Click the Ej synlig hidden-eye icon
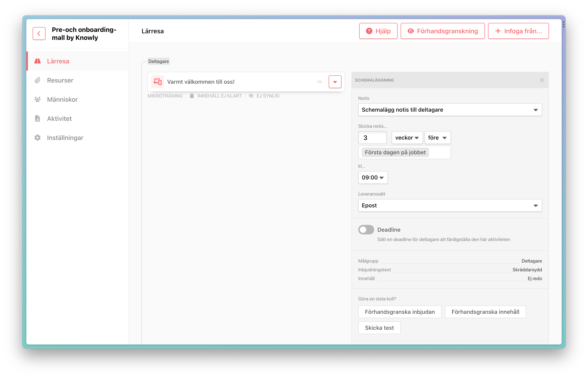Viewport: 588px width, 378px height. (251, 96)
